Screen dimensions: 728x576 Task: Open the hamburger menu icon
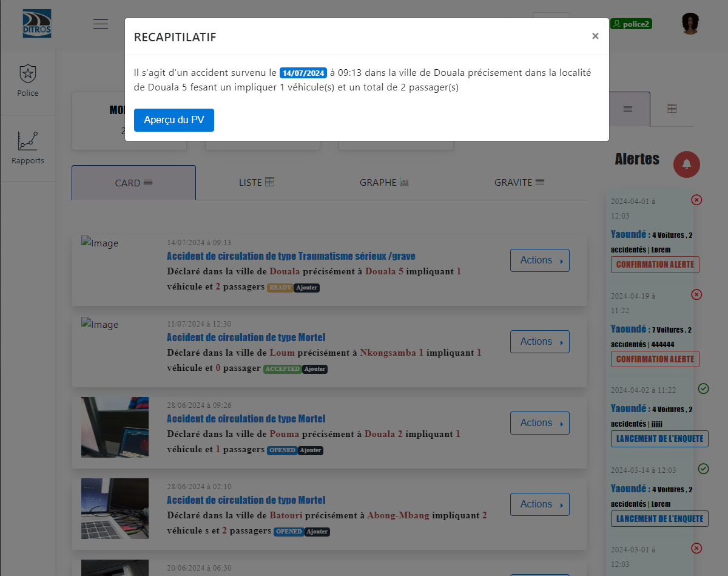point(101,24)
